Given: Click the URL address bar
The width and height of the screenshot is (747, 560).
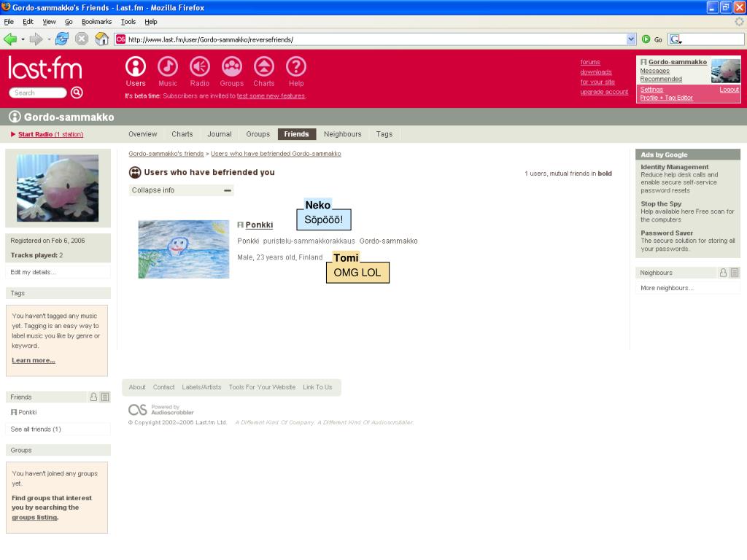Looking at the screenshot, I should (x=376, y=39).
